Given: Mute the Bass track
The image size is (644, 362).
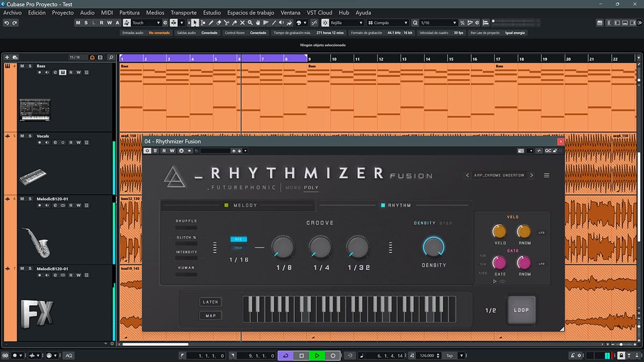Looking at the screenshot, I should click(x=22, y=66).
